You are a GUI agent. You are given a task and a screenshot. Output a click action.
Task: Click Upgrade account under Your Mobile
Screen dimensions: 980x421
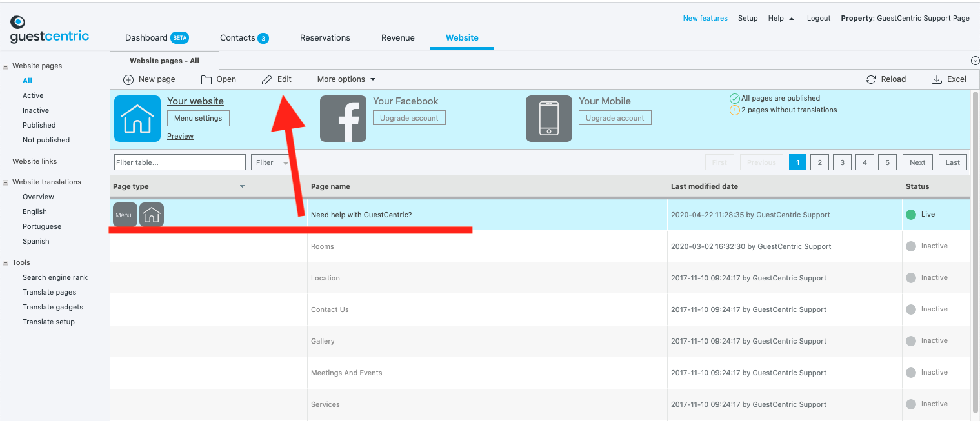tap(615, 119)
